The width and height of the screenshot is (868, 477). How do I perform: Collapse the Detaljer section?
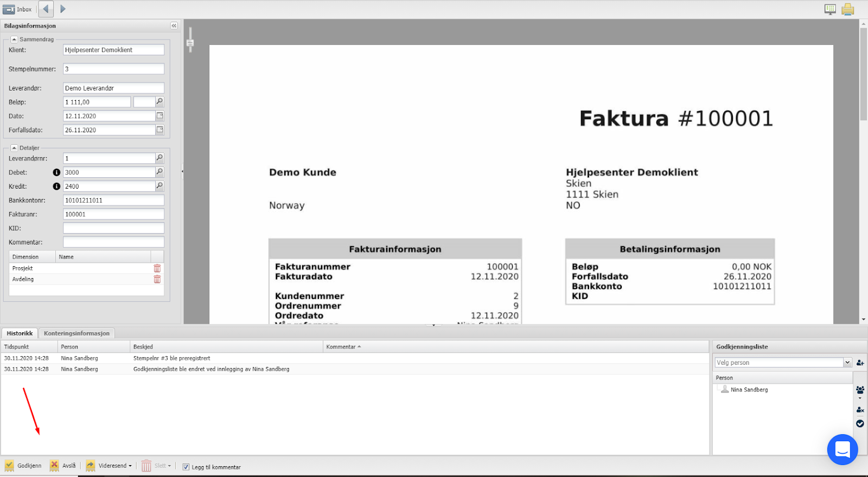[x=14, y=147]
